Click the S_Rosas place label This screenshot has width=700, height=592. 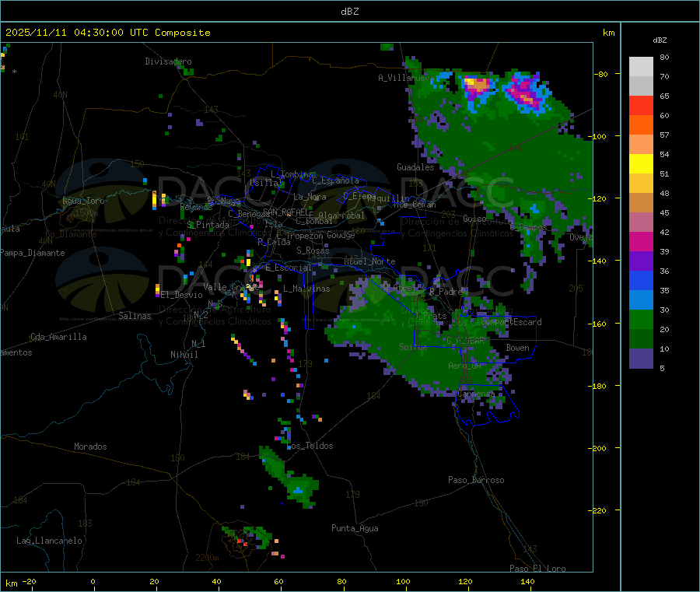313,250
